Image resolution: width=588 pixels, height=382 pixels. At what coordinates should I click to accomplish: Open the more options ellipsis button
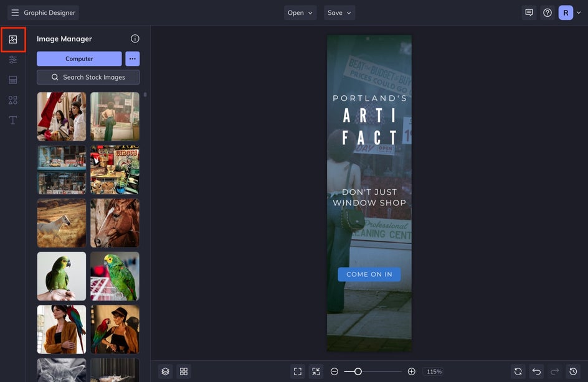[x=133, y=59]
